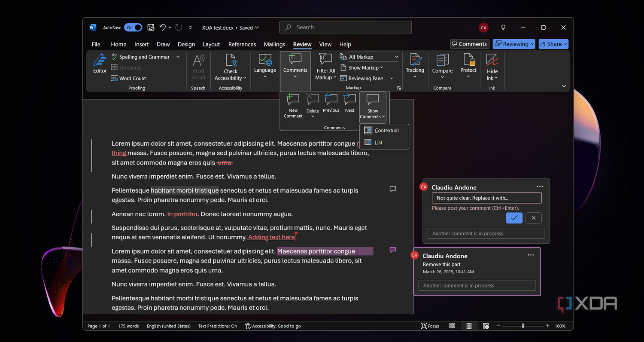Click the Show Comments button
The width and height of the screenshot is (644, 342).
coord(373,107)
